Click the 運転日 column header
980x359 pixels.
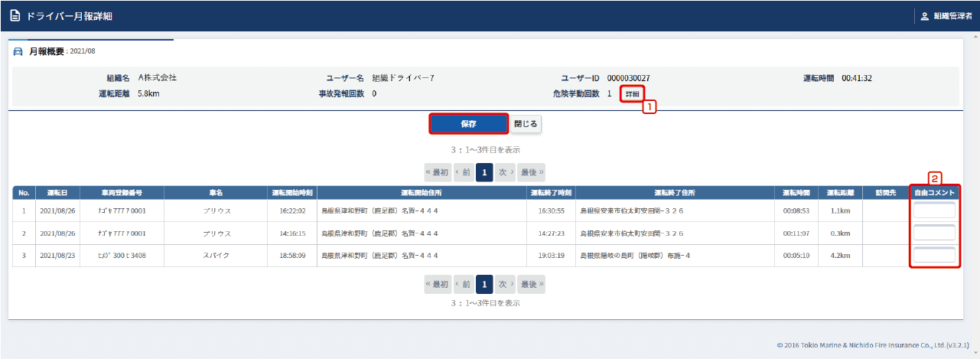(57, 193)
